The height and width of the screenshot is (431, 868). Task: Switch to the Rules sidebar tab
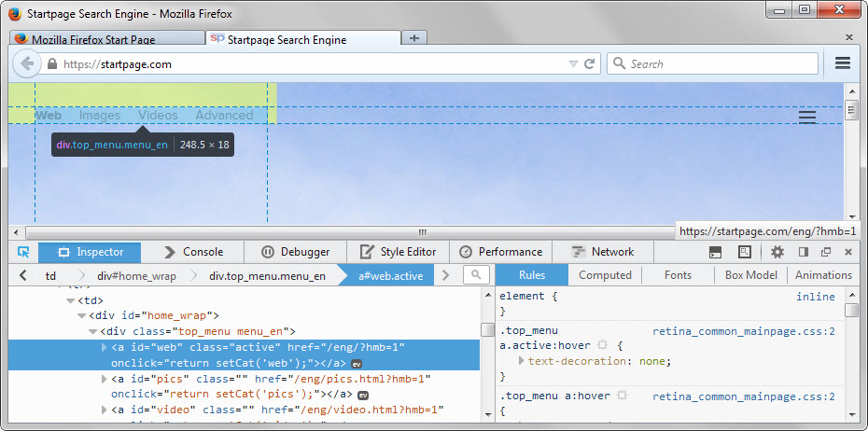click(x=532, y=275)
